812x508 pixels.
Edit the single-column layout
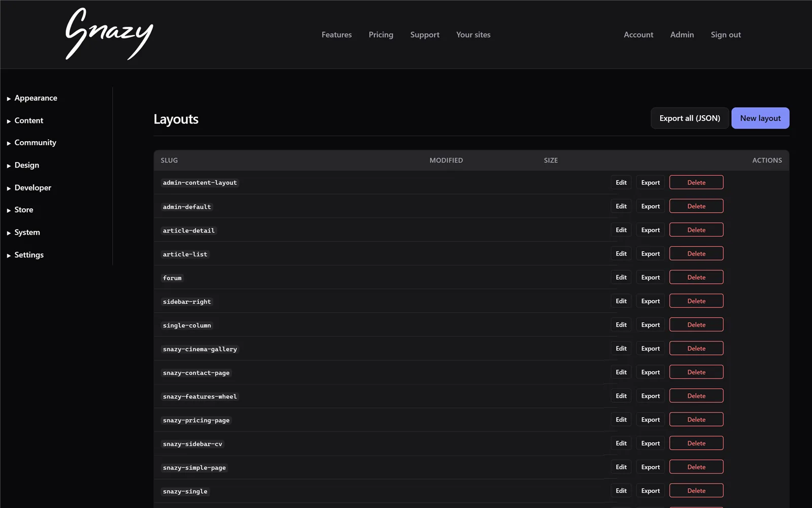621,325
